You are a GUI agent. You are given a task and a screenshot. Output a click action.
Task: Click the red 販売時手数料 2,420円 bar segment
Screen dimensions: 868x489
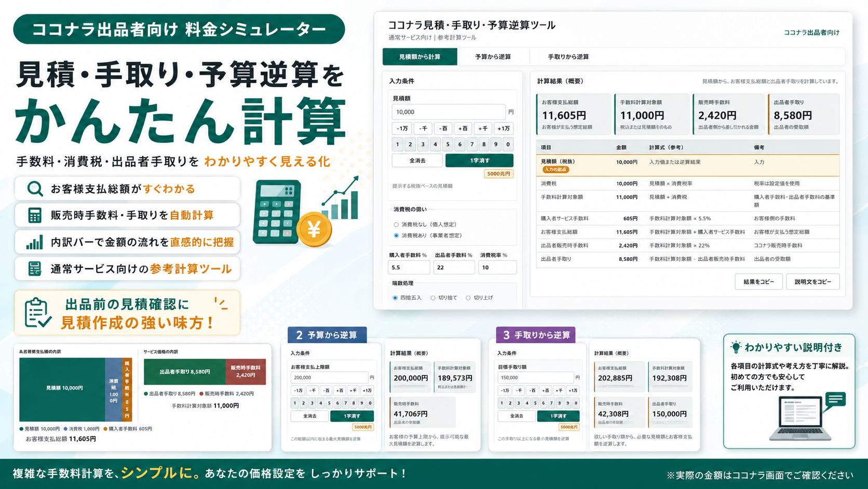[x=246, y=372]
